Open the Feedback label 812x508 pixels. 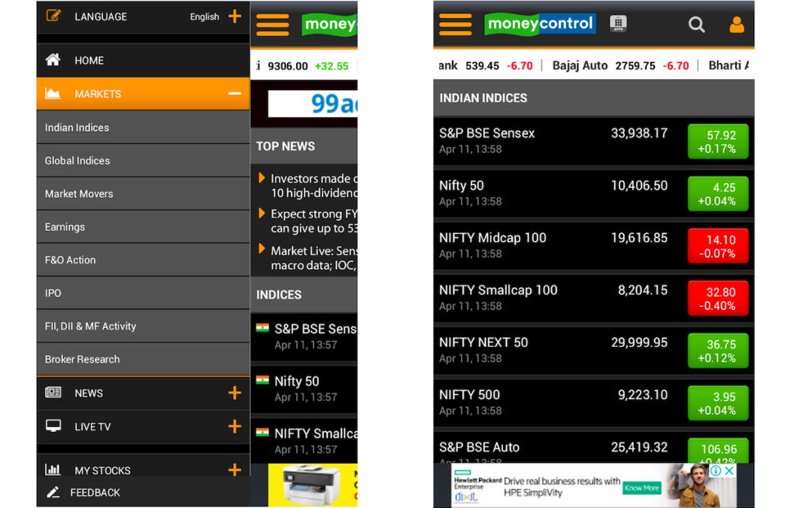click(95, 492)
